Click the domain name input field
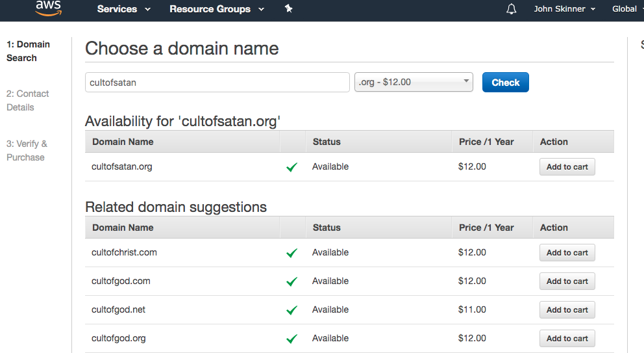This screenshot has height=353, width=644. pos(217,83)
